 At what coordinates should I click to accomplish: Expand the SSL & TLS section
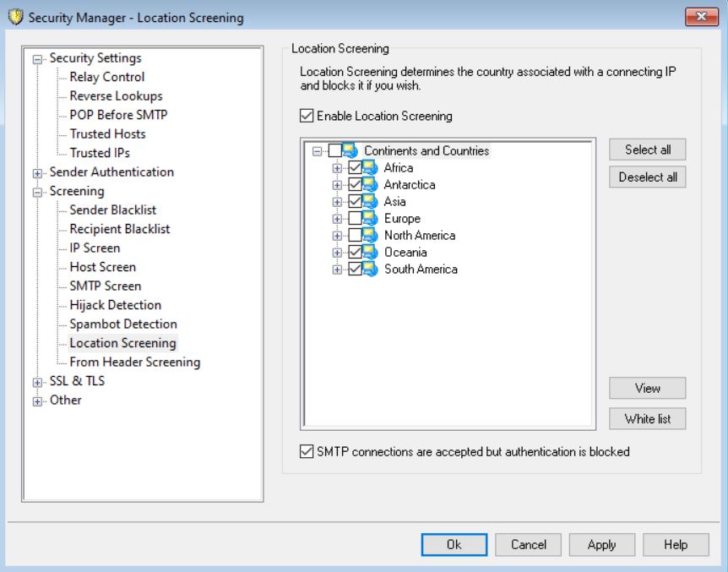click(x=37, y=383)
